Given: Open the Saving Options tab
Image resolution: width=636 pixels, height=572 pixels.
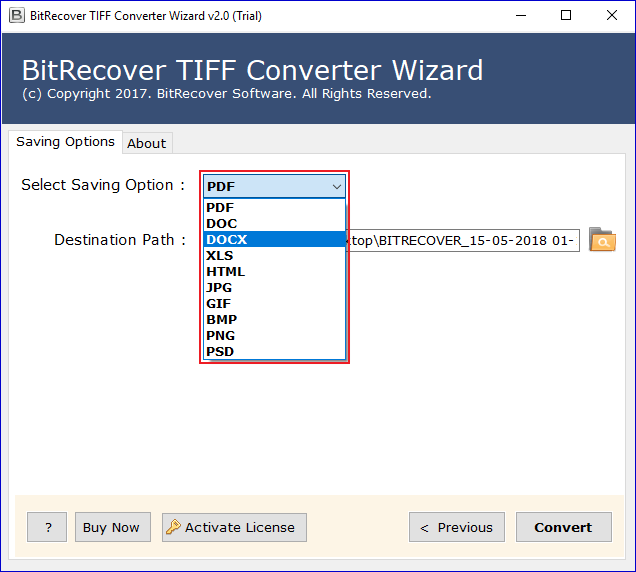Looking at the screenshot, I should point(65,142).
